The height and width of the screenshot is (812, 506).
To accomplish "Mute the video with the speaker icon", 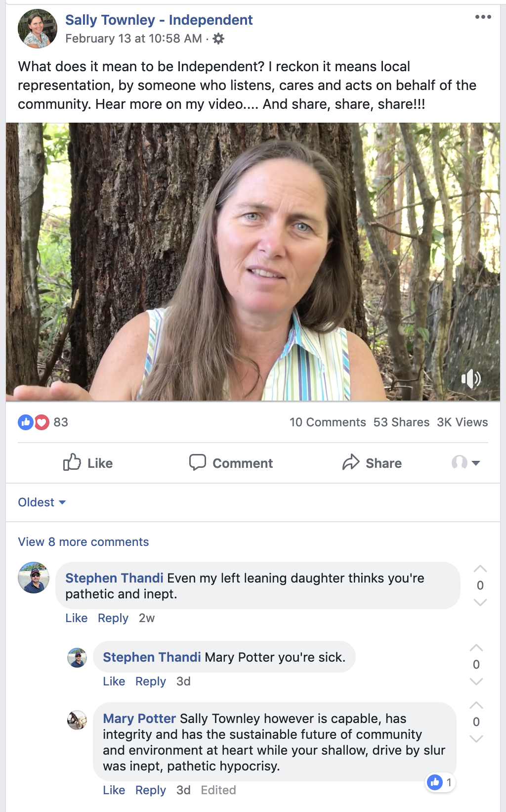I will click(470, 379).
